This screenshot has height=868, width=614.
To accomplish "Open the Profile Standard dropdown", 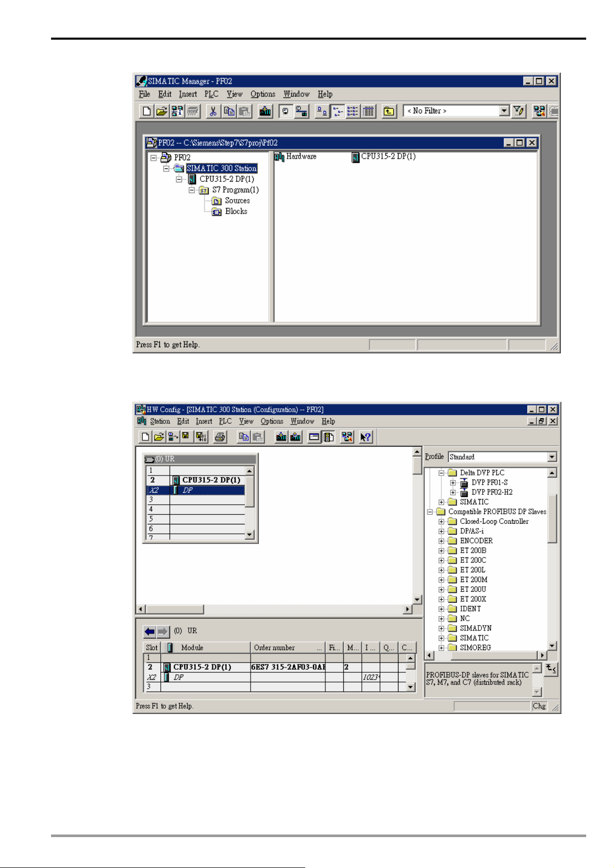I will [552, 457].
